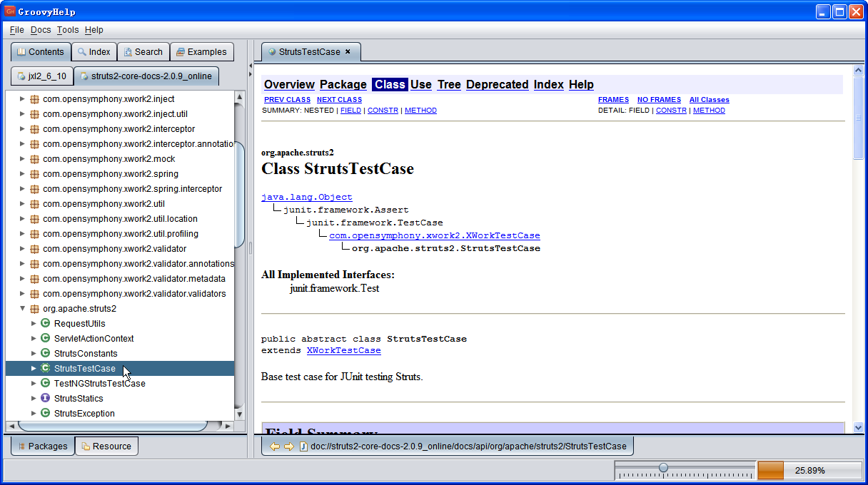868x485 pixels.
Task: Click the NO FRAMES link
Action: coord(659,100)
